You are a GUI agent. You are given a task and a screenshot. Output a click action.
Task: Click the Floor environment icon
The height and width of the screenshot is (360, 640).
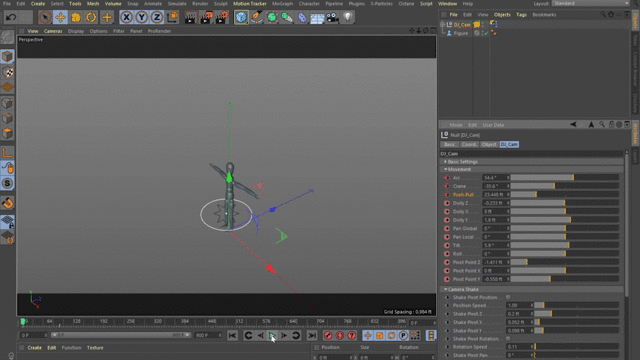click(x=317, y=17)
